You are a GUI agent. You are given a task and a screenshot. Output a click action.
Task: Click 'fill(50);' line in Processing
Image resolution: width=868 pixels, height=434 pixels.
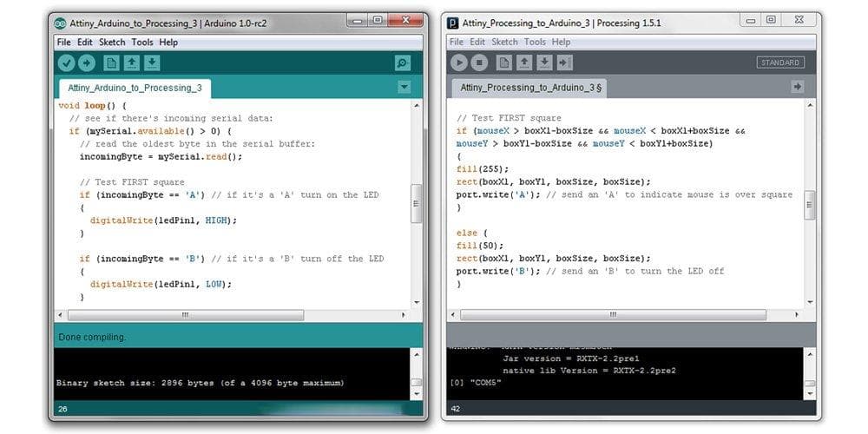(480, 246)
